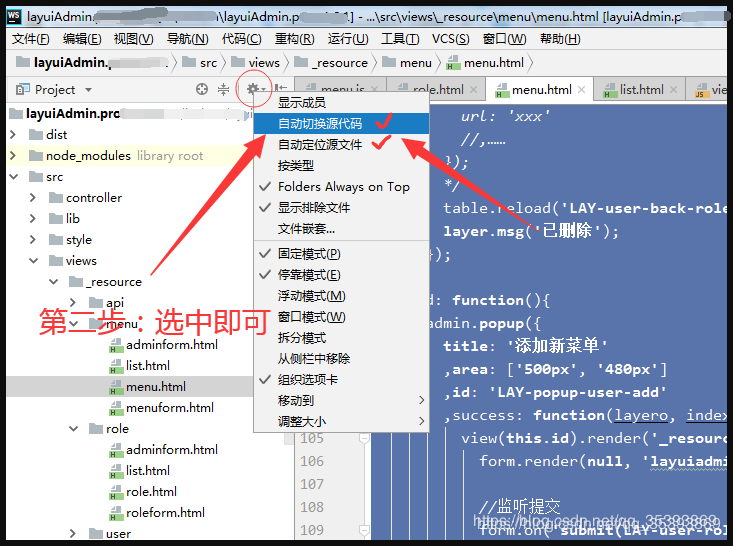The height and width of the screenshot is (546, 733).
Task: Select adminform.html under role folder
Action: pos(172,450)
